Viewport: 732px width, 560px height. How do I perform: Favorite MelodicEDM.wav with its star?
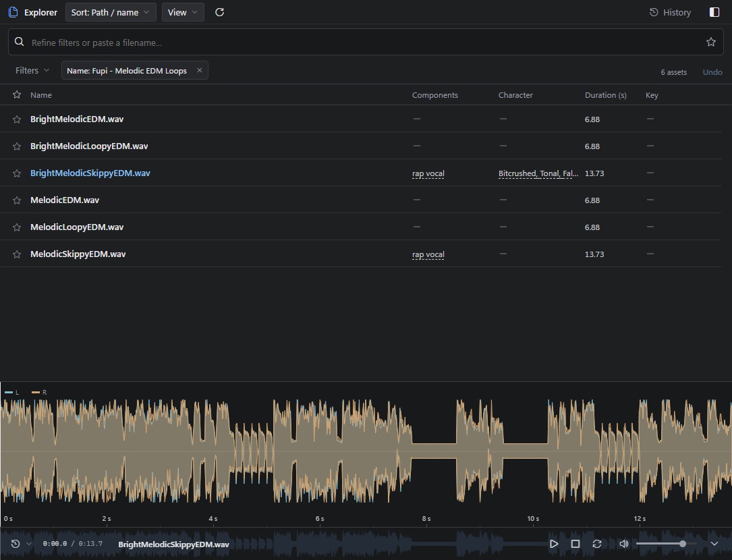17,200
